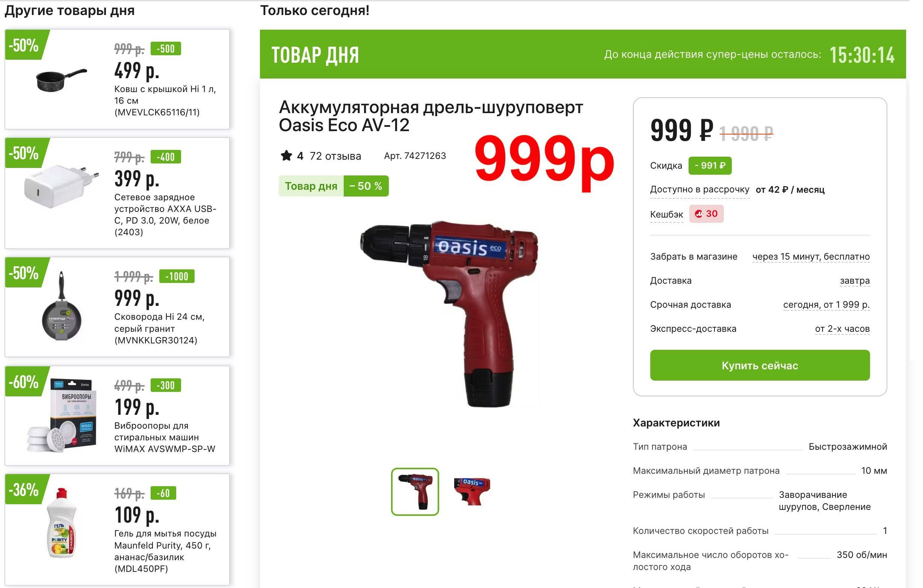
Task: Click the завтра delivery link
Action: (x=854, y=281)
